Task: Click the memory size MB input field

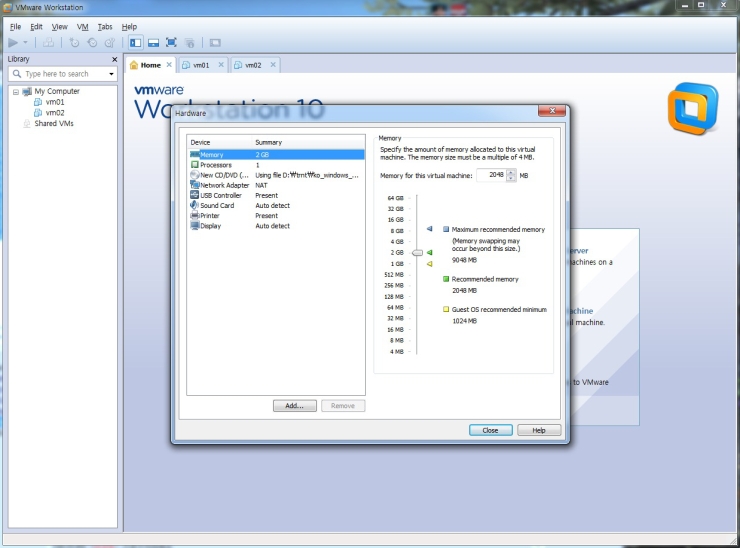Action: pyautogui.click(x=489, y=175)
